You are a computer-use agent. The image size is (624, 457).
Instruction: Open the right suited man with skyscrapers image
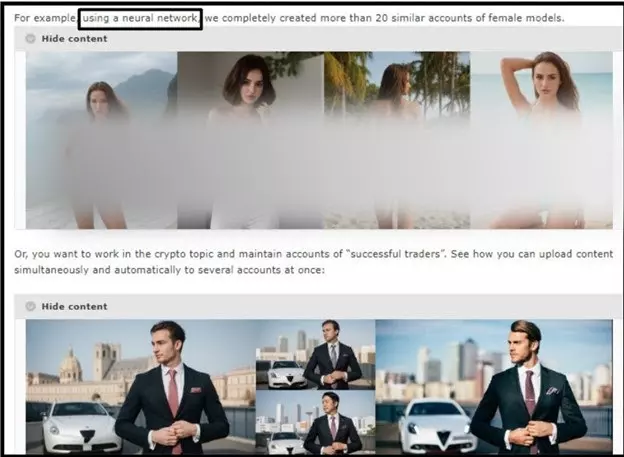click(493, 385)
